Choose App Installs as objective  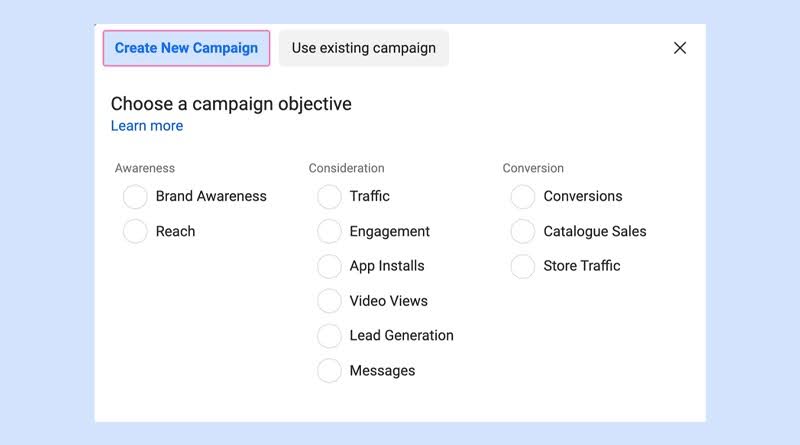click(329, 266)
